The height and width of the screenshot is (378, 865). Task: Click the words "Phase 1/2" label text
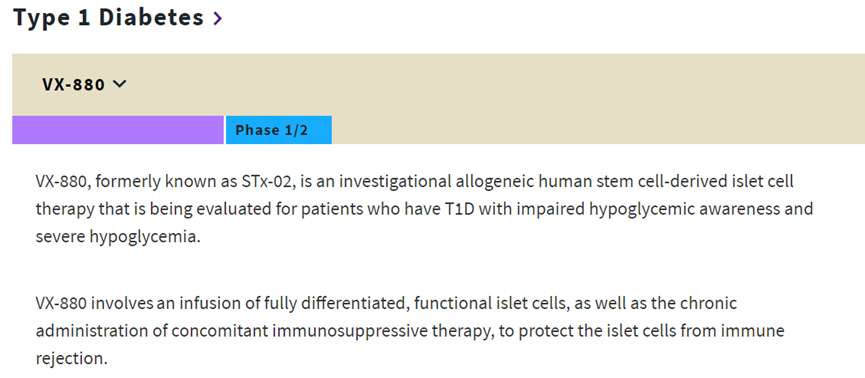pos(271,130)
